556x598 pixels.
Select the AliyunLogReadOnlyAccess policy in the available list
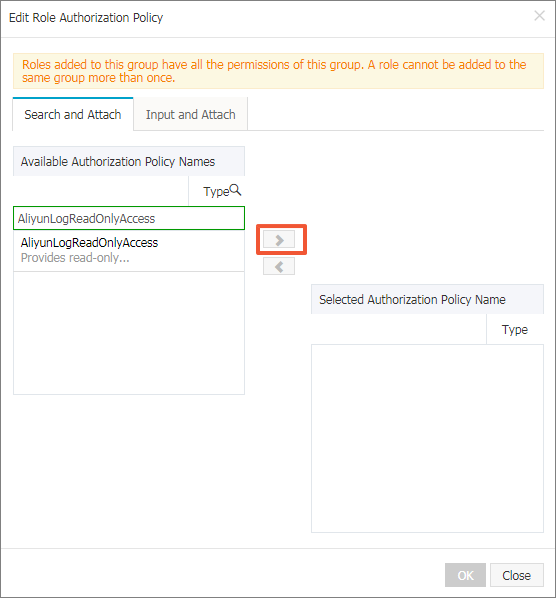tap(89, 243)
